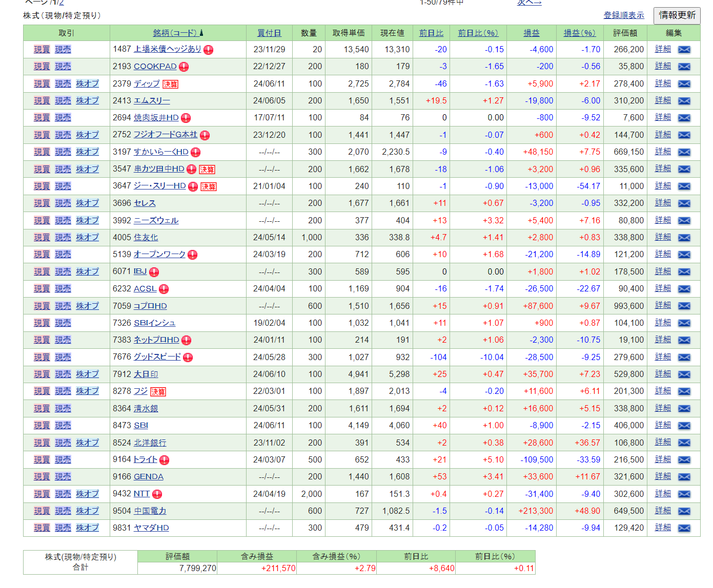713x588 pixels.
Task: Click the mail icon in the 1487 上場米債ヘッジあり row
Action: [x=684, y=50]
